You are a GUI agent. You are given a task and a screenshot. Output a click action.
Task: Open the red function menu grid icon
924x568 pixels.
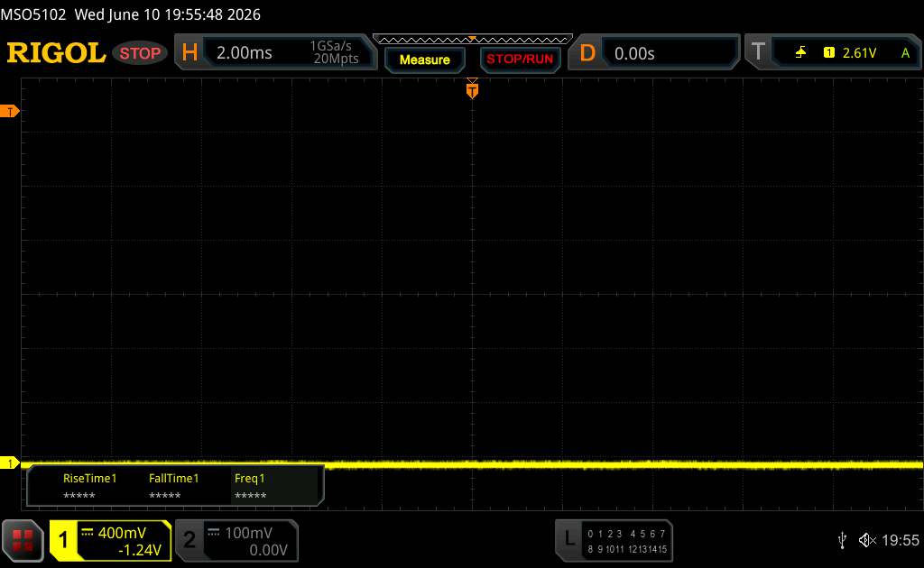[x=23, y=540]
